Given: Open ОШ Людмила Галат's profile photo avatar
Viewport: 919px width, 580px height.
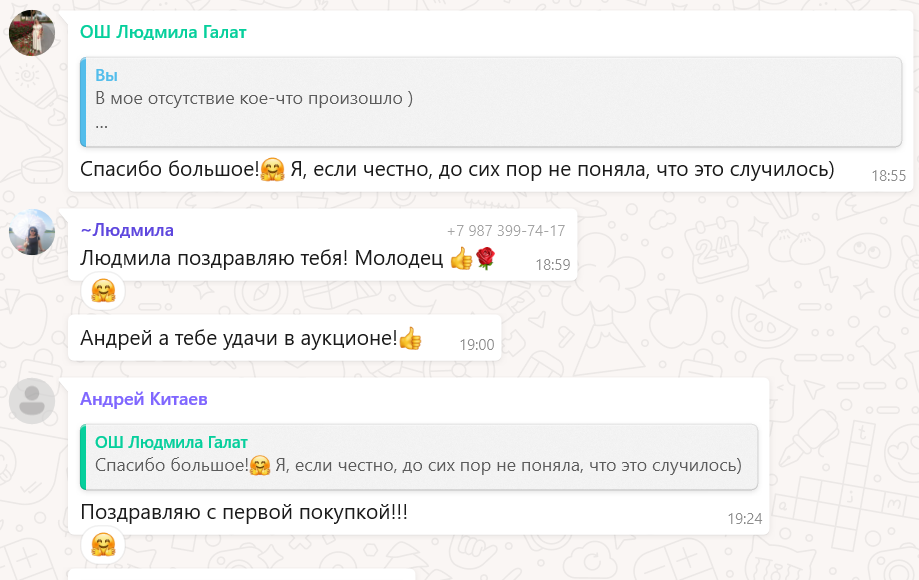Looking at the screenshot, I should click(x=32, y=33).
